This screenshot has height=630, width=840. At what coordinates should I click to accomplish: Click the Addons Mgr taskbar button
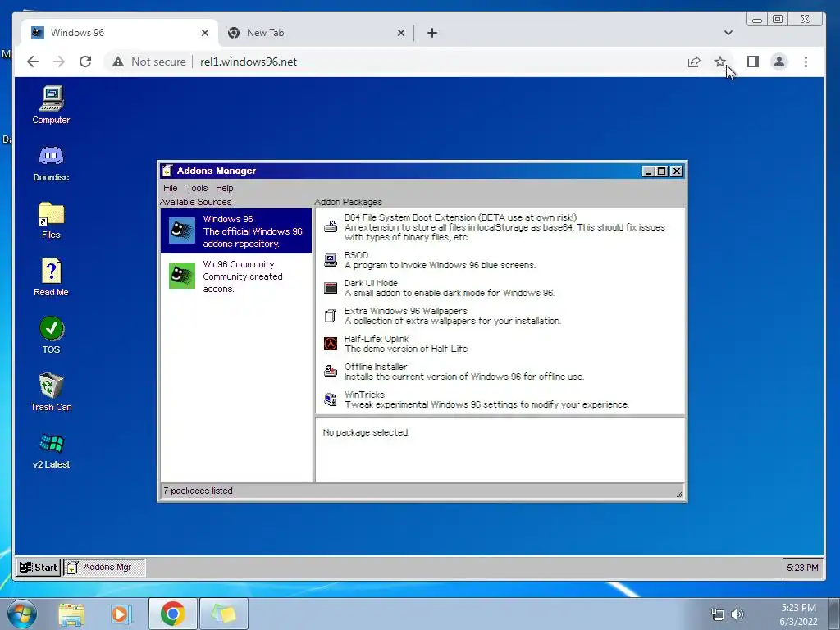pyautogui.click(x=105, y=568)
